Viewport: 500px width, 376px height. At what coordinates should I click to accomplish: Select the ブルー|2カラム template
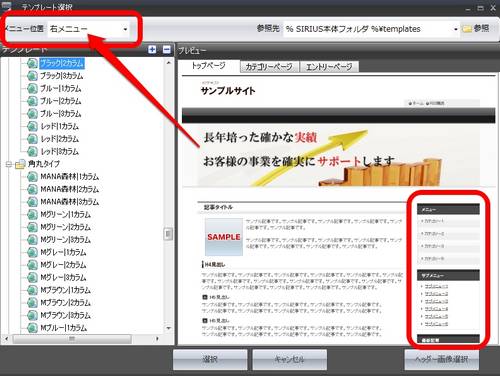[x=61, y=101]
